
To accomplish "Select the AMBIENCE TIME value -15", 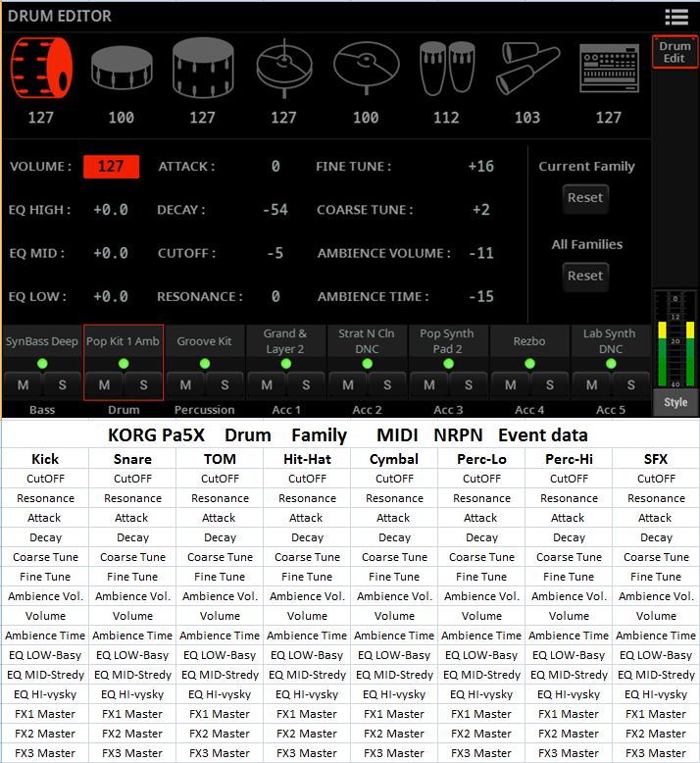I will (480, 296).
